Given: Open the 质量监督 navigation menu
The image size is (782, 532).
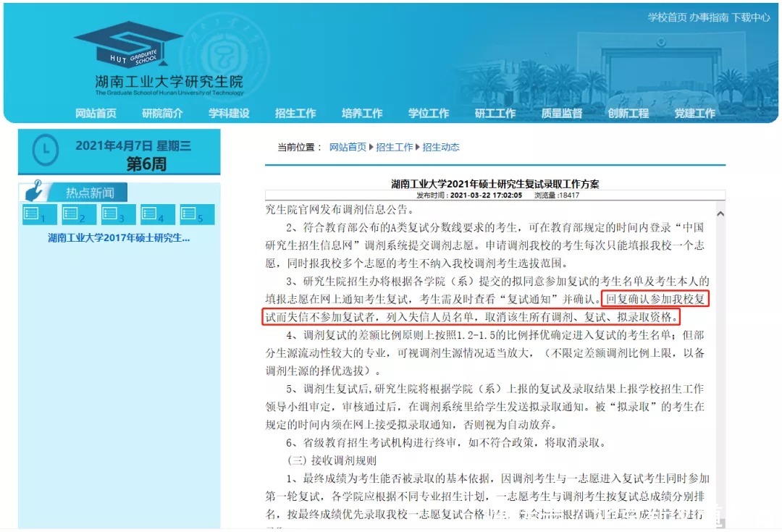Looking at the screenshot, I should [x=561, y=114].
